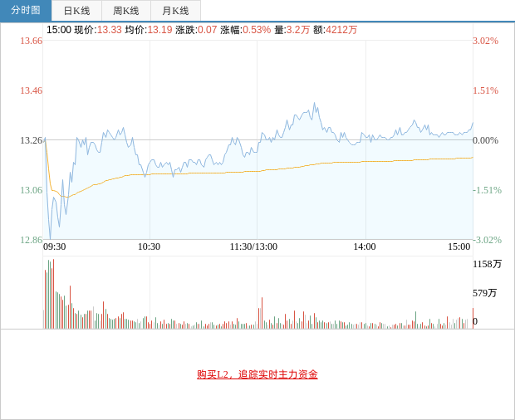The height and width of the screenshot is (420, 515).
Task: Click the 现价 13.33 value in header
Action: 109,30
